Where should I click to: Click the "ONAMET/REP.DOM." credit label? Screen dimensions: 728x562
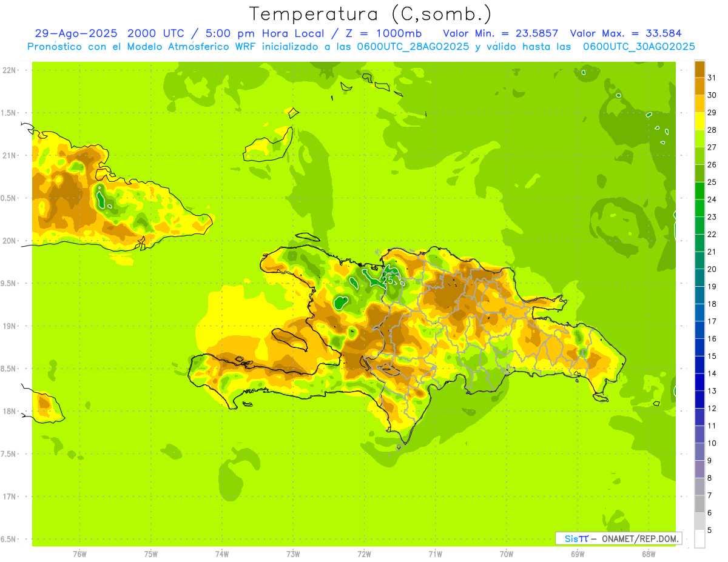coord(639,538)
